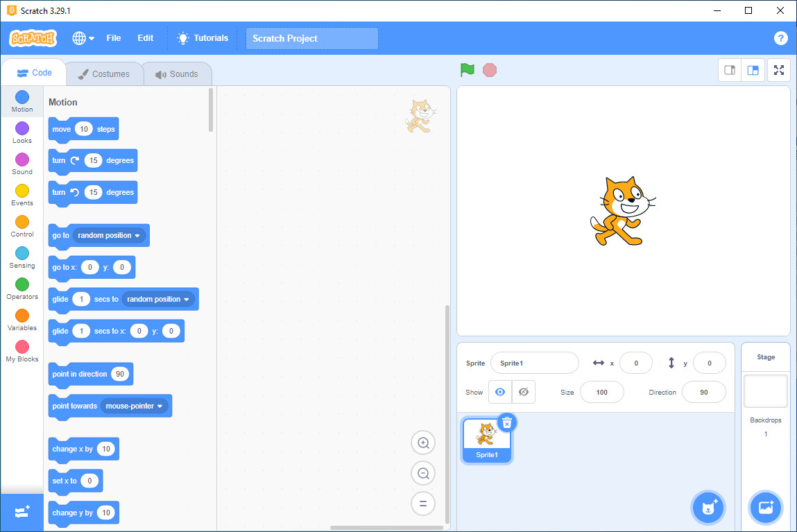797x532 pixels.
Task: Select the Looks block category
Action: pos(22,132)
